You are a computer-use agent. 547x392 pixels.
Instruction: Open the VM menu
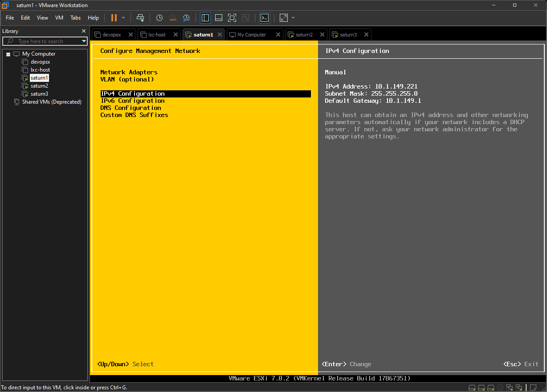point(59,18)
